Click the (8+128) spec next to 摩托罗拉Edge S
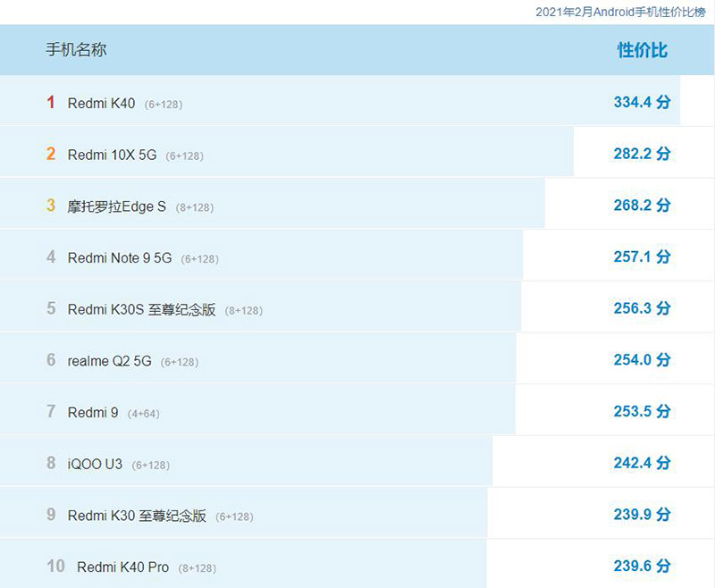Image resolution: width=715 pixels, height=588 pixels. click(x=195, y=207)
